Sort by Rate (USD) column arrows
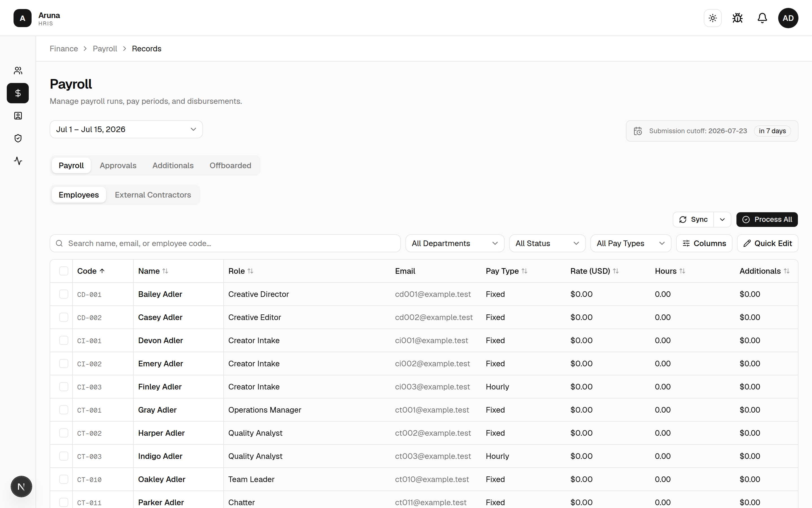The image size is (812, 508). click(616, 271)
